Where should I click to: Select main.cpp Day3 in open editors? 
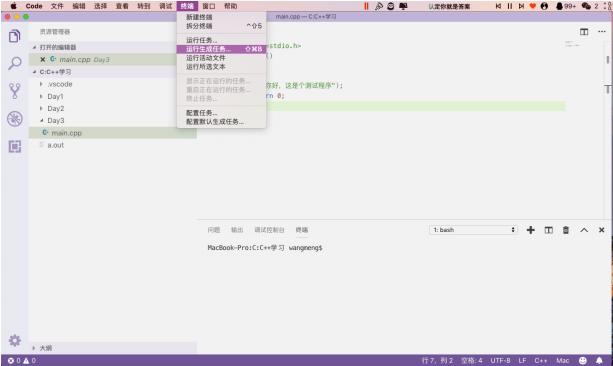[x=113, y=59]
